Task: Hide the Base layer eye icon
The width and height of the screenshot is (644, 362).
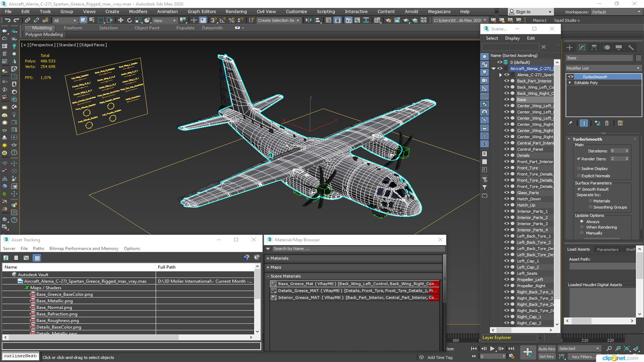Action: [x=506, y=100]
